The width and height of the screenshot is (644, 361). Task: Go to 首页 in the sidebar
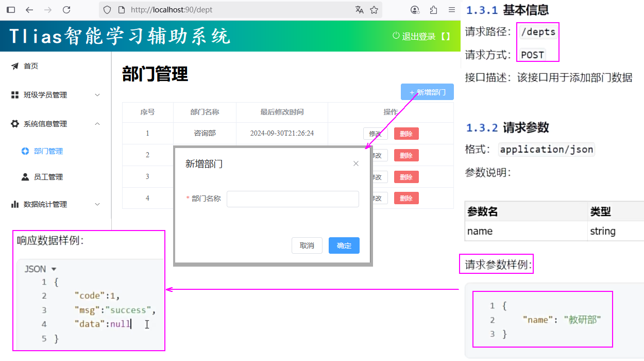pyautogui.click(x=31, y=66)
